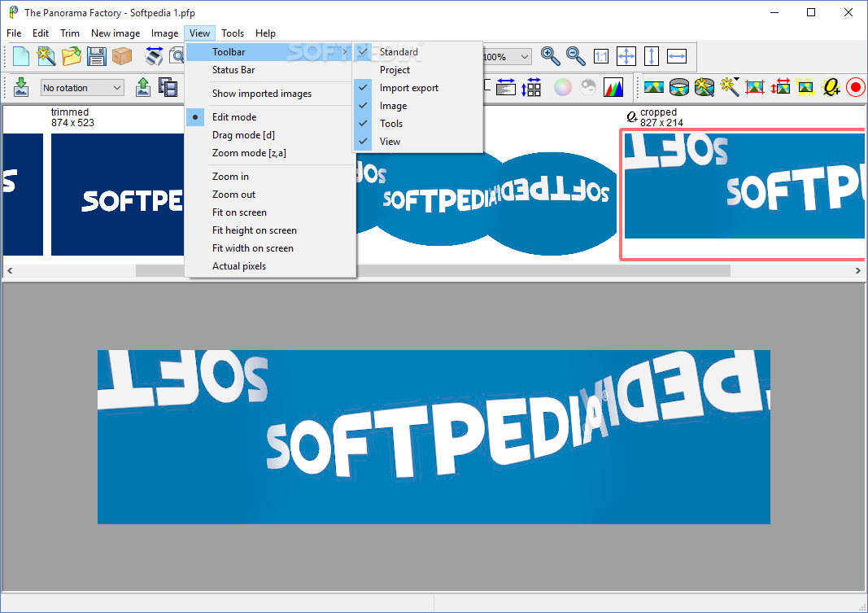The height and width of the screenshot is (613, 868).
Task: Open the Image menu in menu bar
Action: pyautogui.click(x=164, y=33)
